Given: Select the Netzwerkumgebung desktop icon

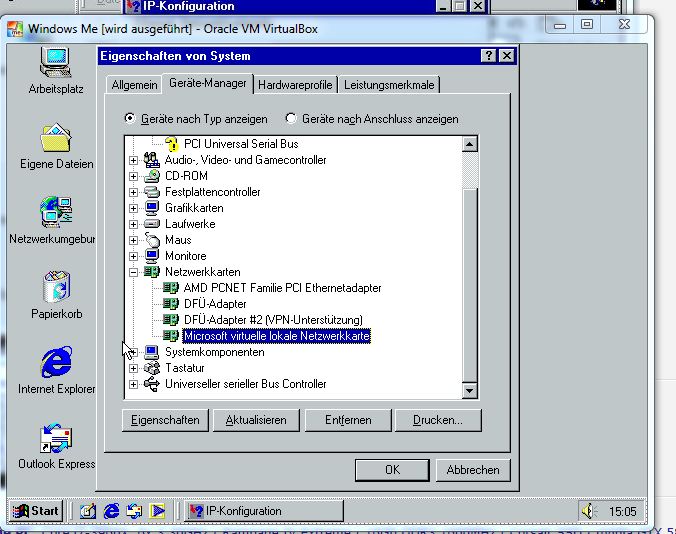Looking at the screenshot, I should coord(56,212).
